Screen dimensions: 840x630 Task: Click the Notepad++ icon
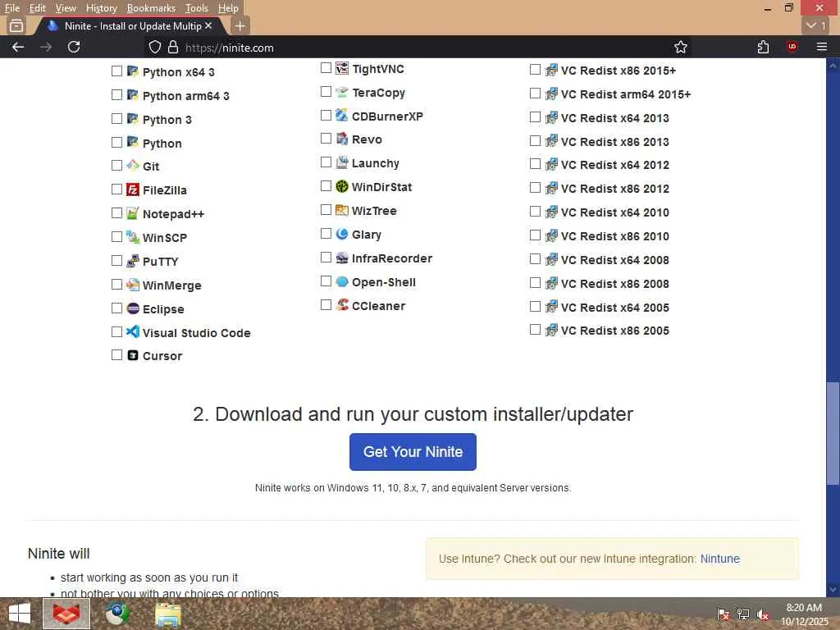pyautogui.click(x=133, y=213)
